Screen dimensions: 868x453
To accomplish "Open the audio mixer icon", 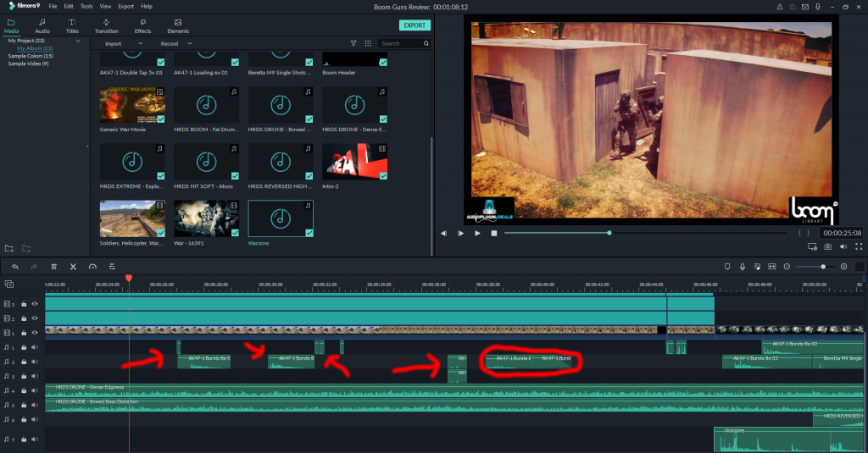I will tap(757, 267).
